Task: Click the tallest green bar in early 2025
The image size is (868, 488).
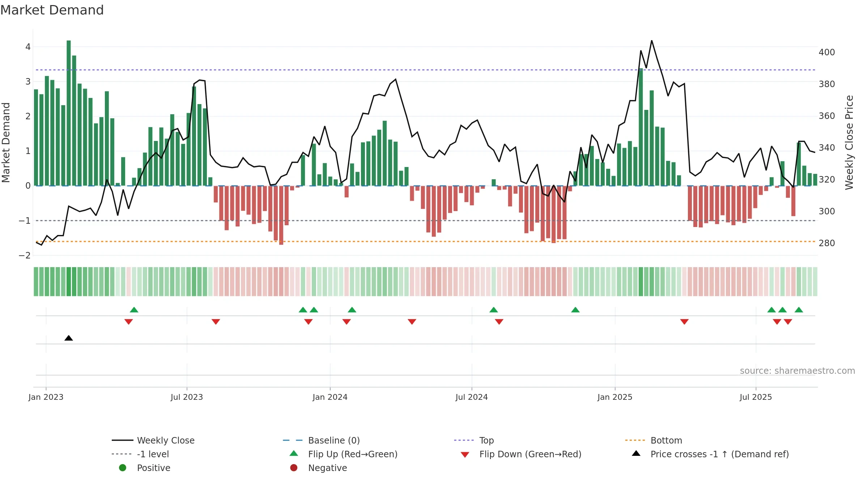Action: pos(641,127)
